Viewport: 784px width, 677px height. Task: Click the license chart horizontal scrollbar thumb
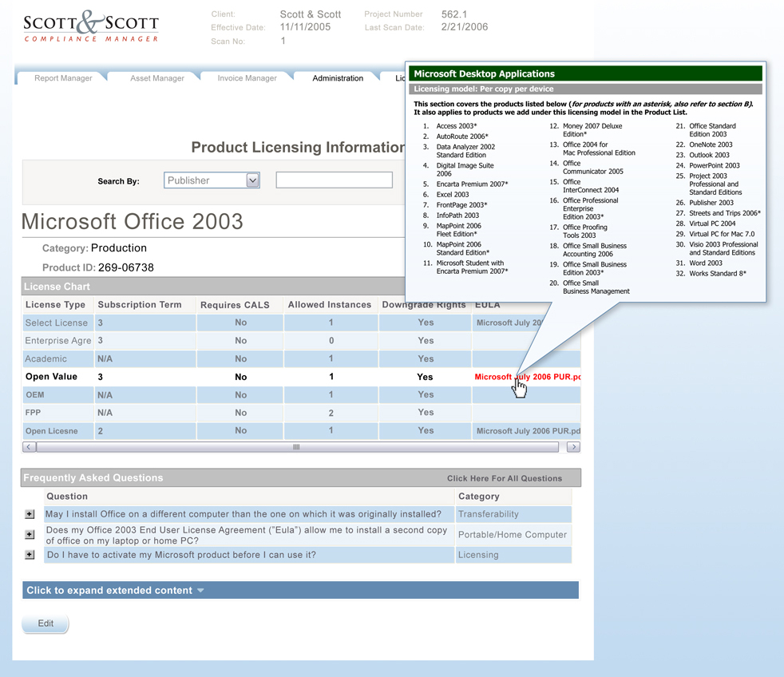(x=297, y=447)
